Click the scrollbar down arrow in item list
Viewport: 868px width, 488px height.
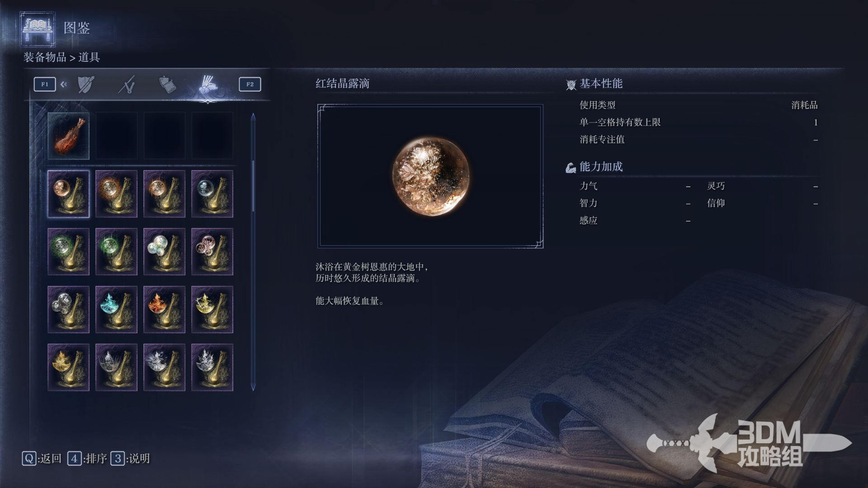[253, 387]
